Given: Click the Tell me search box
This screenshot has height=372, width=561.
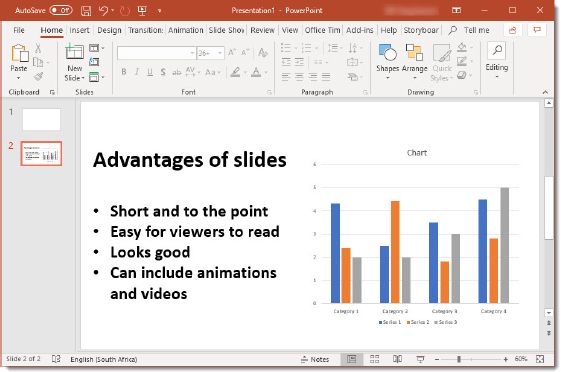Looking at the screenshot, I should coord(470,30).
